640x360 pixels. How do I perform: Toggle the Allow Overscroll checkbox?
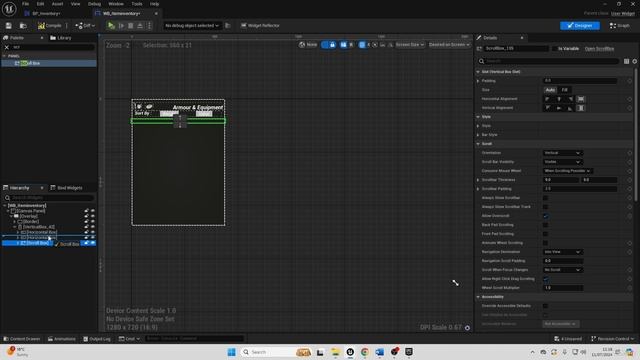point(545,216)
